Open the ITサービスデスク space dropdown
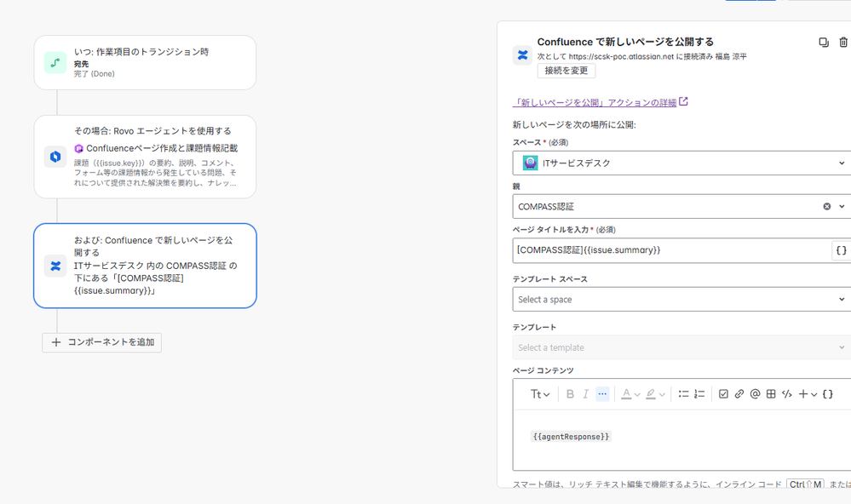Image resolution: width=851 pixels, height=504 pixels. 681,163
